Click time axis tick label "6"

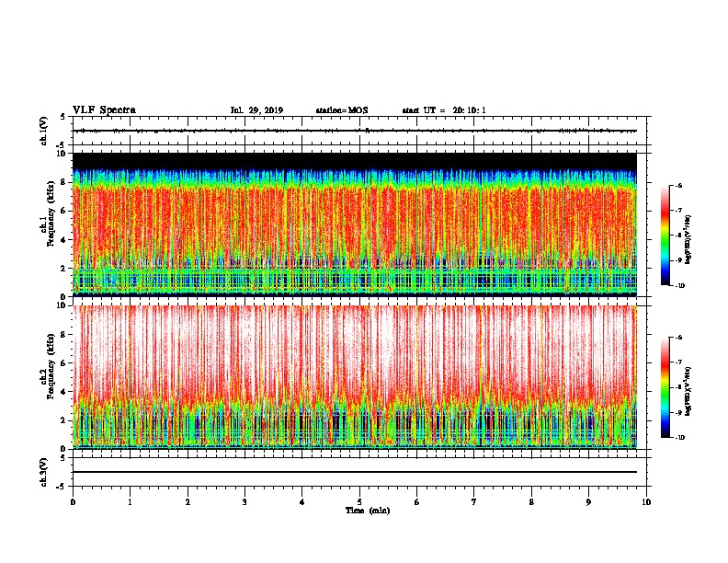416,502
